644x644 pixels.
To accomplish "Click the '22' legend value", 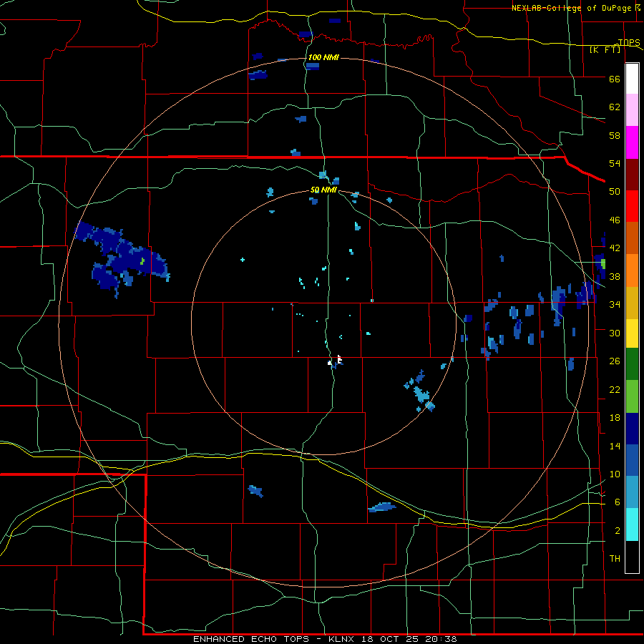I will coord(615,389).
